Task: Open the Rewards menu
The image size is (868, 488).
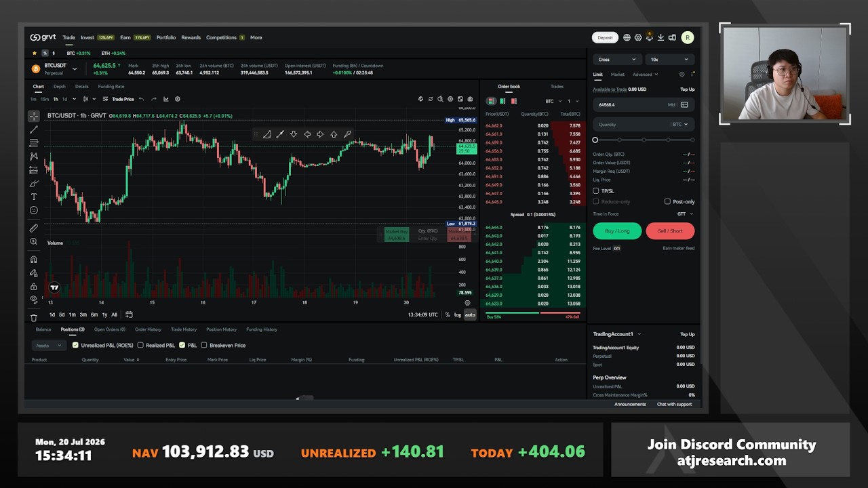Action: point(191,38)
